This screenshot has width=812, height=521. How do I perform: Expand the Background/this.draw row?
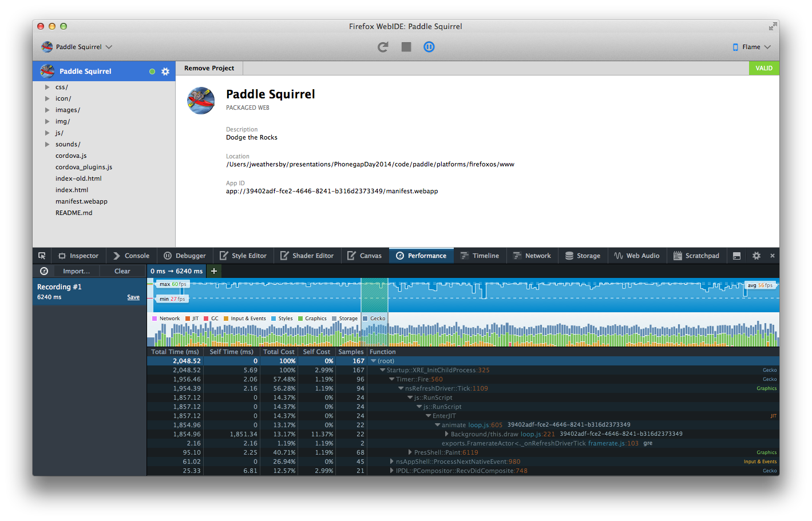pyautogui.click(x=446, y=434)
